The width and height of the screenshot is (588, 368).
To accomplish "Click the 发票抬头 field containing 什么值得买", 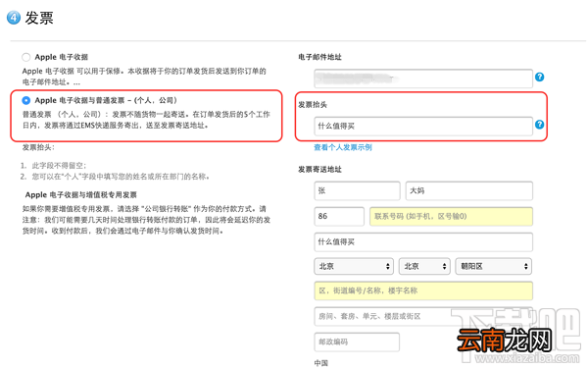I will tap(423, 127).
